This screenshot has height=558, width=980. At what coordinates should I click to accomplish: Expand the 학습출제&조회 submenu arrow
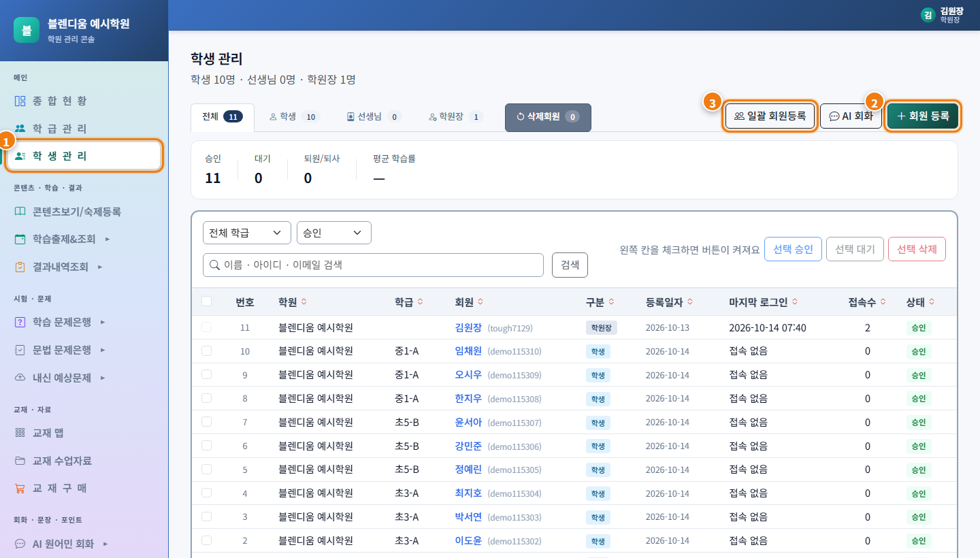coord(108,239)
